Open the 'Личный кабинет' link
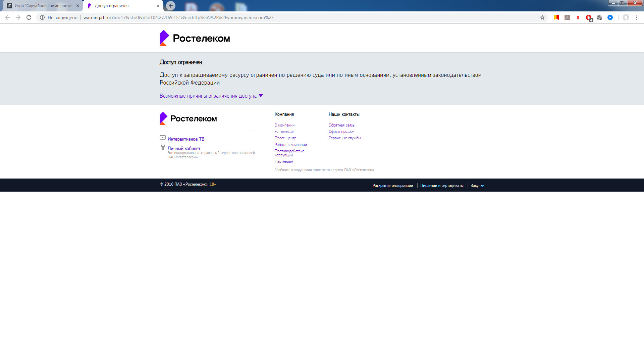Image resolution: width=644 pixels, height=349 pixels. [x=184, y=148]
